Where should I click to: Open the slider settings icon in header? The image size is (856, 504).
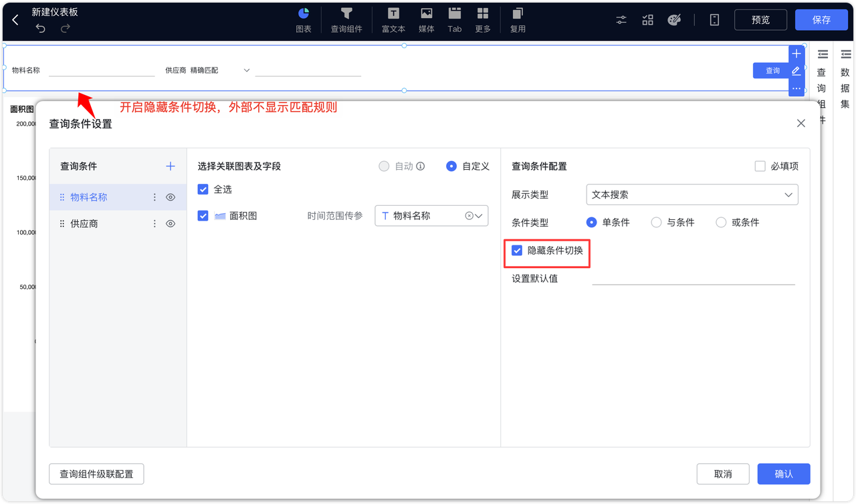pos(621,20)
